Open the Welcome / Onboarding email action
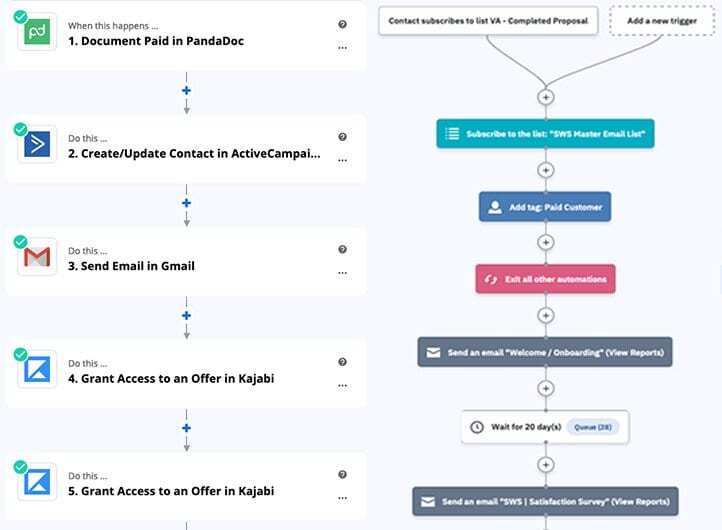 tap(545, 352)
